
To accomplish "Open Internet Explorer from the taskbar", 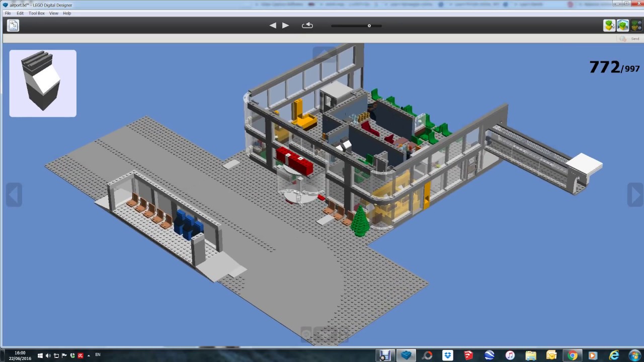I will click(x=614, y=355).
